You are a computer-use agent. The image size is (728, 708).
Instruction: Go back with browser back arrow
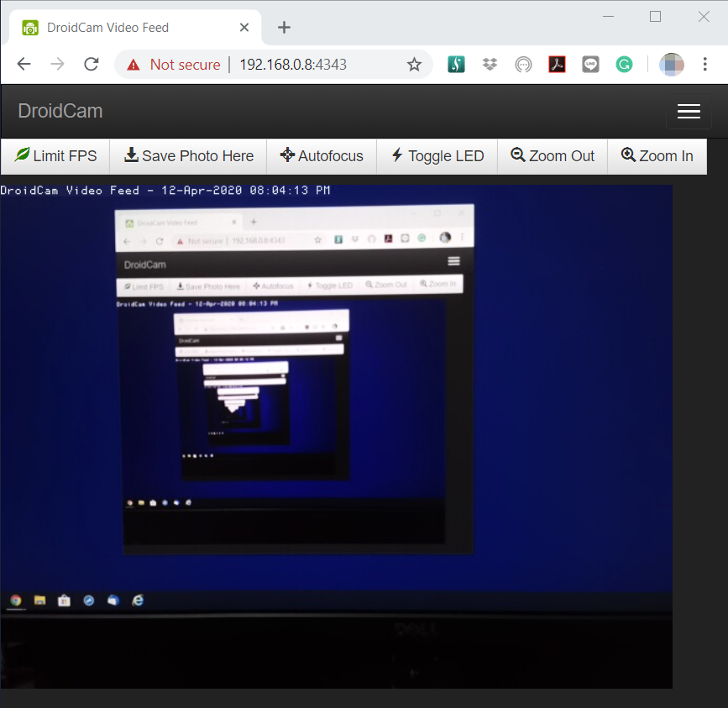(24, 64)
